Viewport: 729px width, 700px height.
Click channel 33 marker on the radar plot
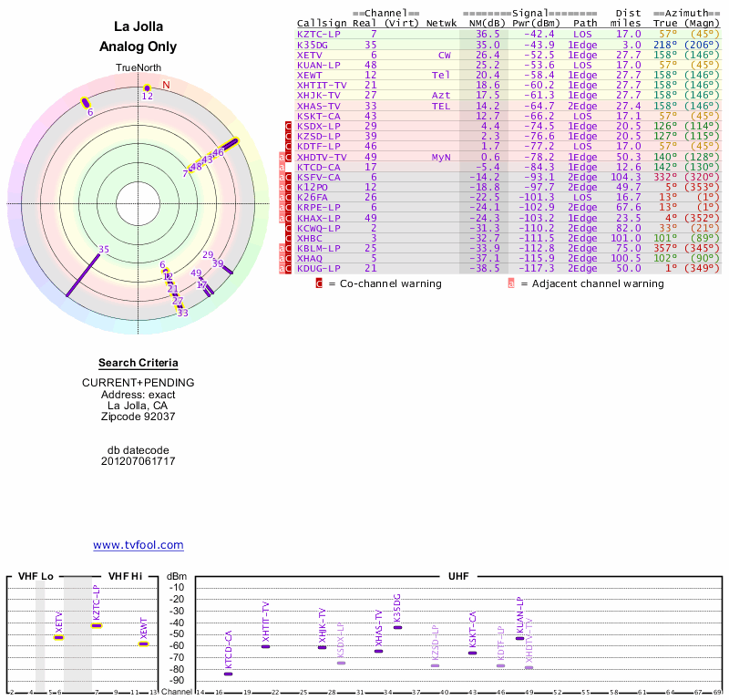[181, 309]
